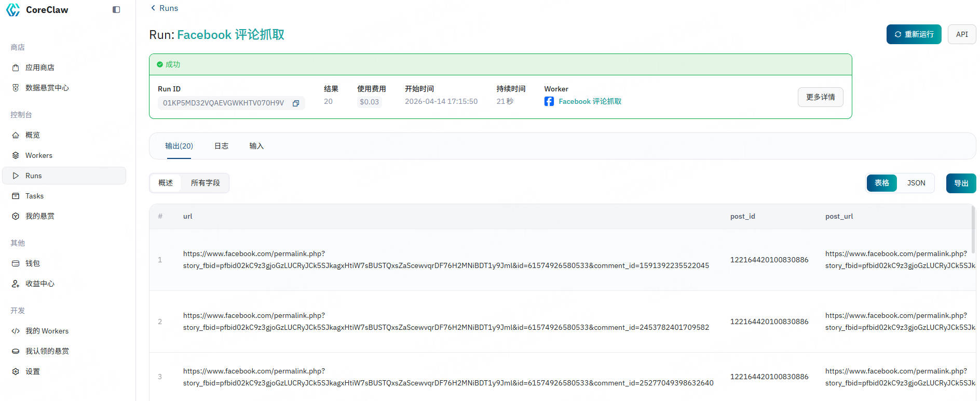
Task: Click the CoreClaw logo icon
Action: tap(13, 10)
